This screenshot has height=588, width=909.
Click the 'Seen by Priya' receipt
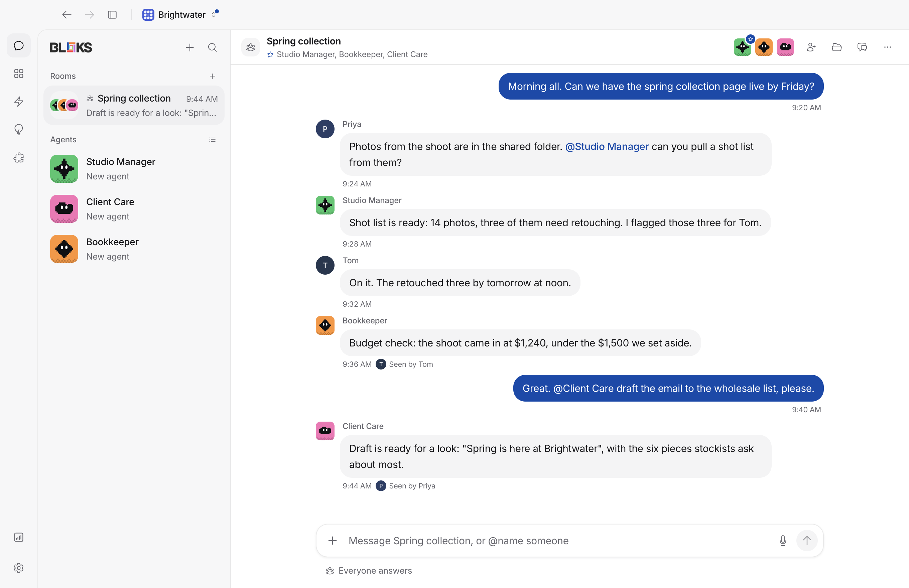tap(406, 486)
